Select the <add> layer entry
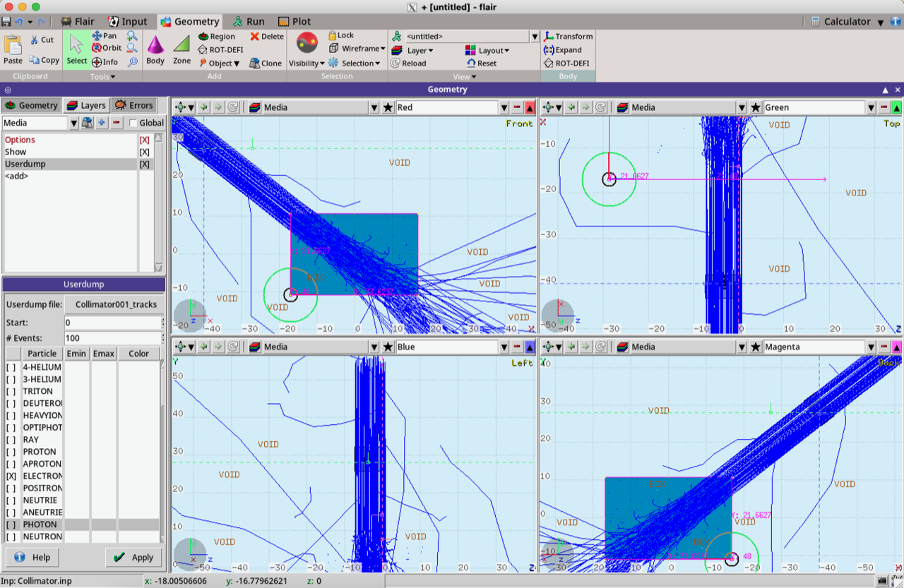 (17, 176)
